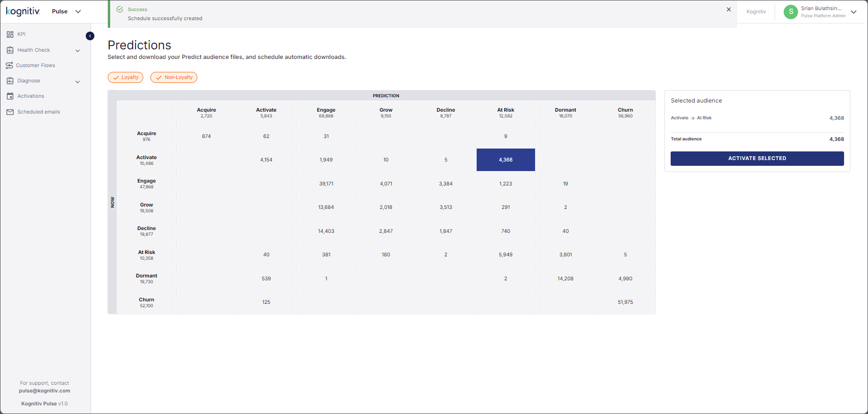Select the Decline to Decline cell 1,847

click(446, 231)
